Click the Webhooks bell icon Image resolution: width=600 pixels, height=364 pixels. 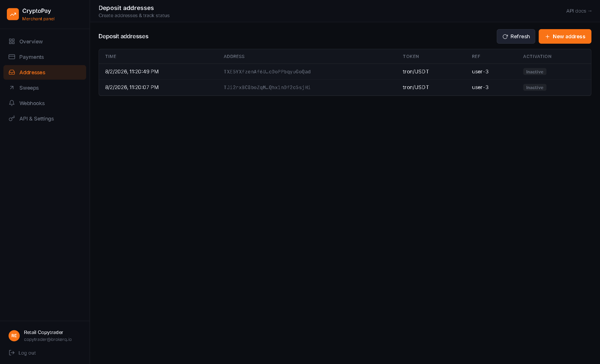(x=12, y=103)
